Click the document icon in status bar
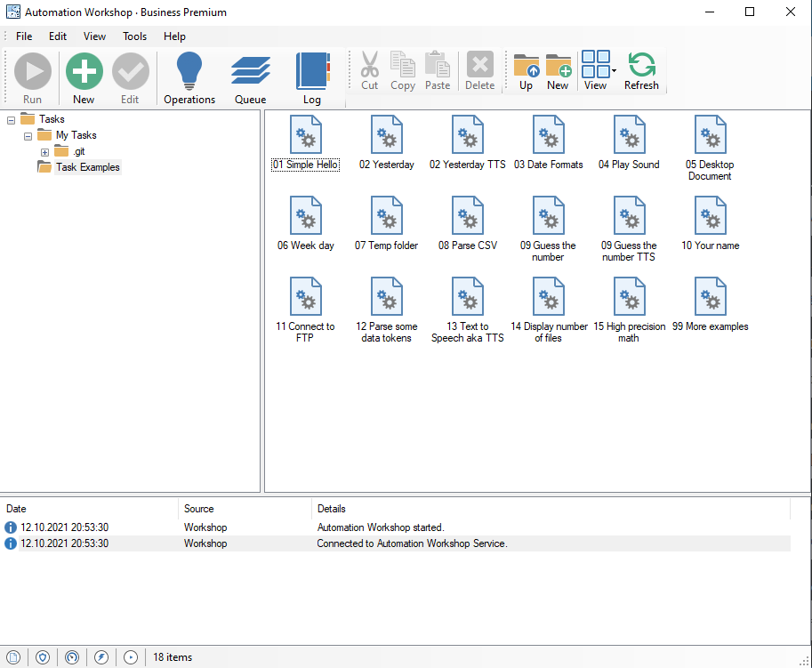 (13, 657)
